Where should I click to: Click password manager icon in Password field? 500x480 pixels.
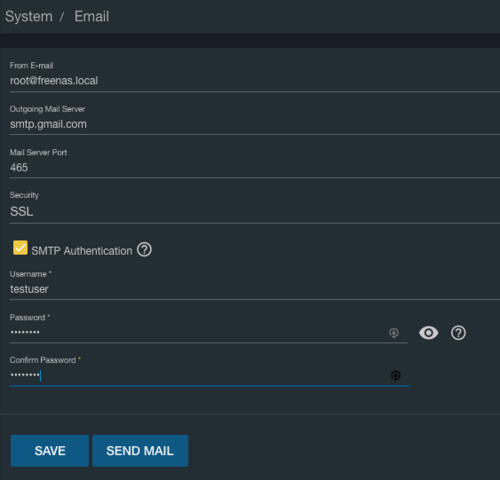(x=394, y=333)
